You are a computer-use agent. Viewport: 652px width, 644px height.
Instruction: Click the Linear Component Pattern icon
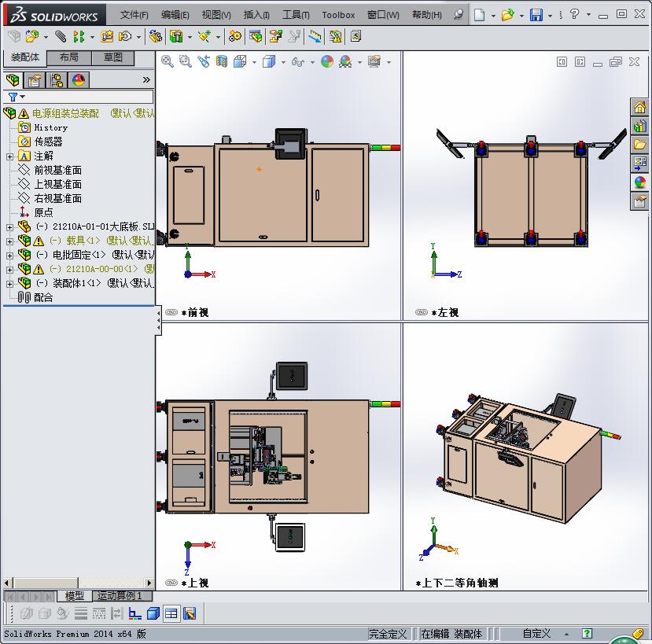point(79,37)
